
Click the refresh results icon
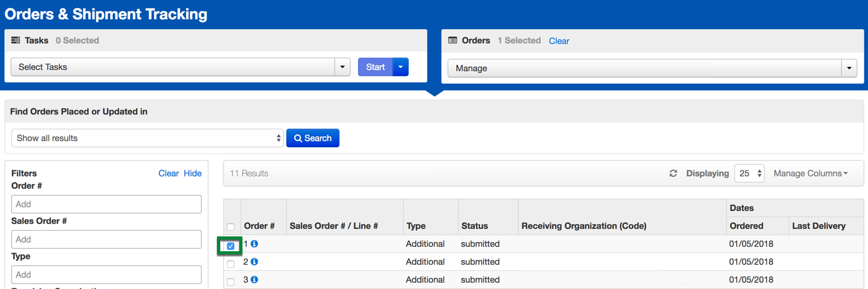coord(673,174)
